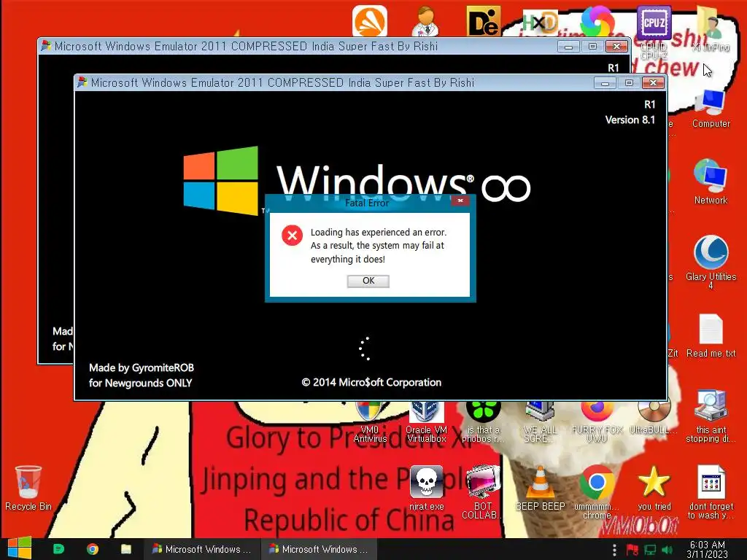Viewport: 747px width, 560px height.
Task: Open the Computer desktop icon
Action: 711,109
